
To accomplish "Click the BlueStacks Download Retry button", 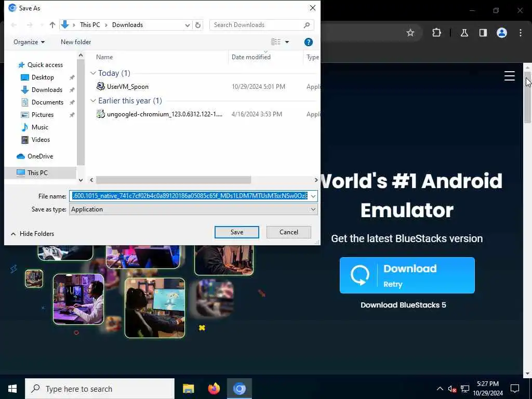I will click(x=407, y=275).
